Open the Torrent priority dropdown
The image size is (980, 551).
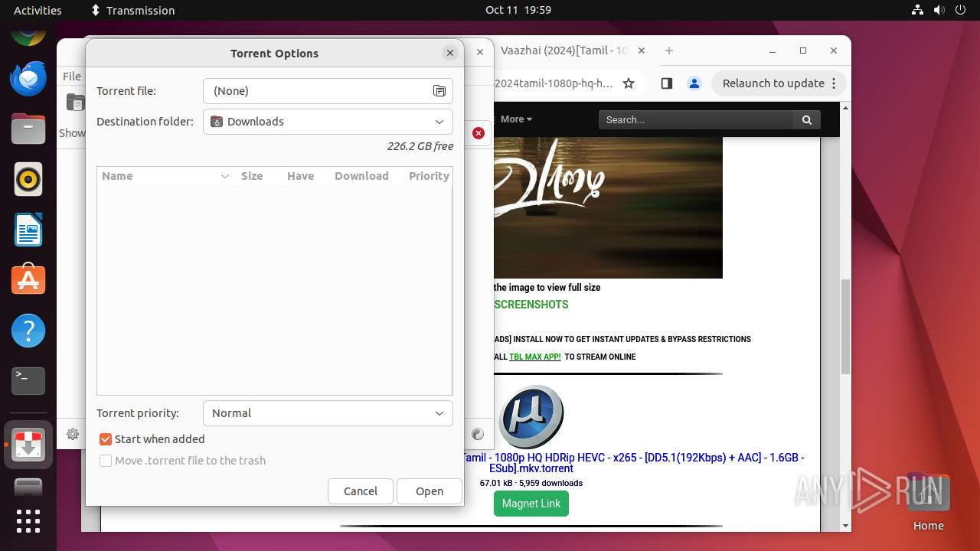coord(328,413)
